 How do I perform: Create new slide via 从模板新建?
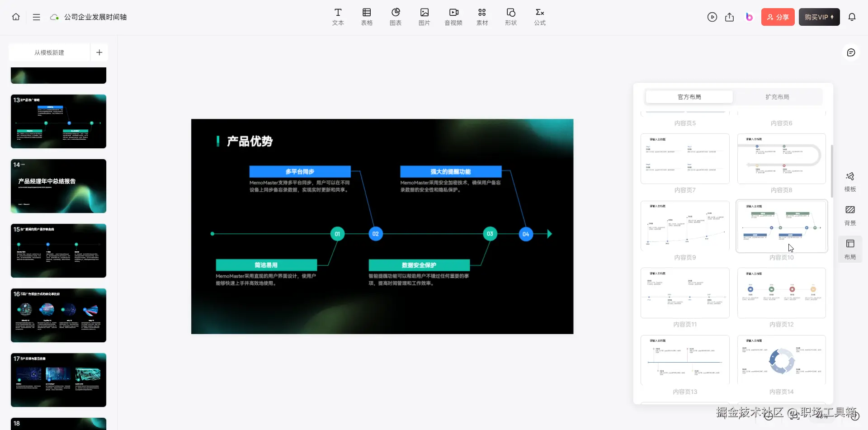point(49,52)
